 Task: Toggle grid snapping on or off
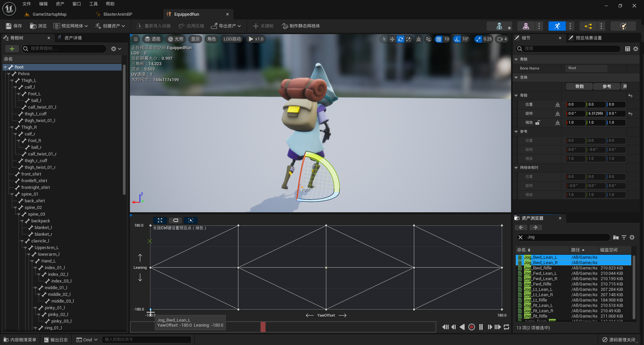point(439,39)
